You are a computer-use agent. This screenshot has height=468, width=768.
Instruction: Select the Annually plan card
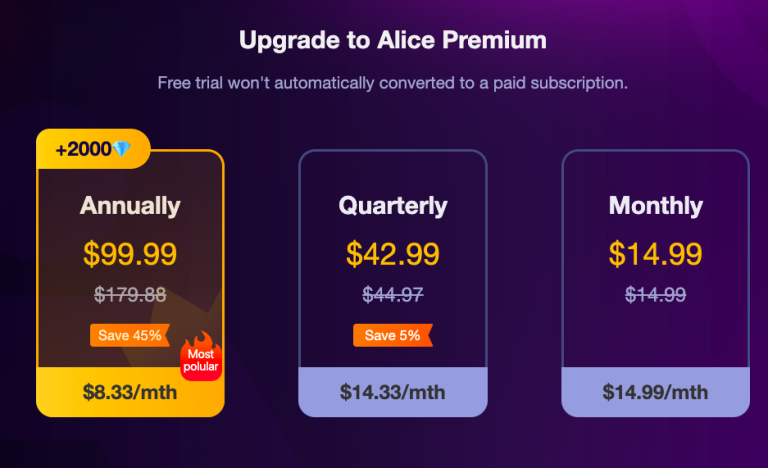pos(130,230)
